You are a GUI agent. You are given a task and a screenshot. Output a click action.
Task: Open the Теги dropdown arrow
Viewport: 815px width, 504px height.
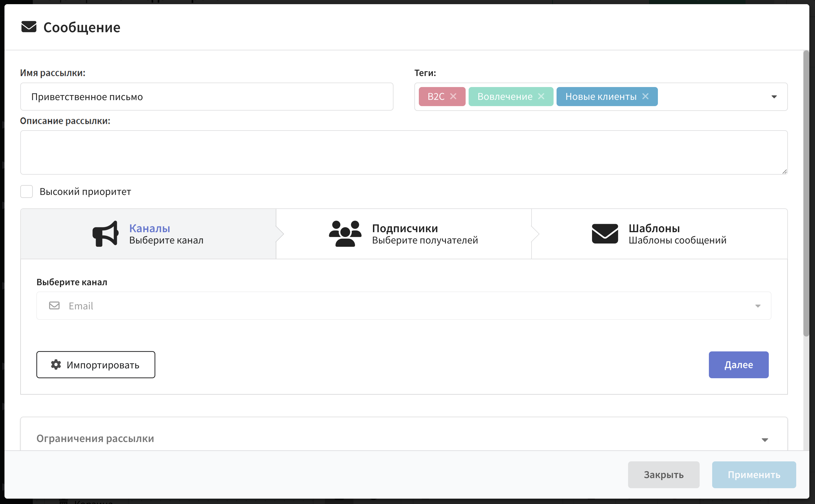click(x=774, y=97)
